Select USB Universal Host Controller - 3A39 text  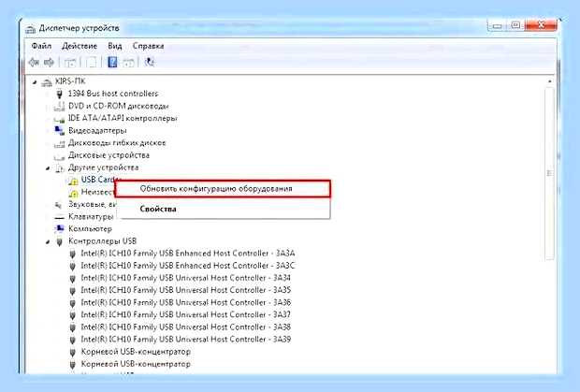(185, 340)
